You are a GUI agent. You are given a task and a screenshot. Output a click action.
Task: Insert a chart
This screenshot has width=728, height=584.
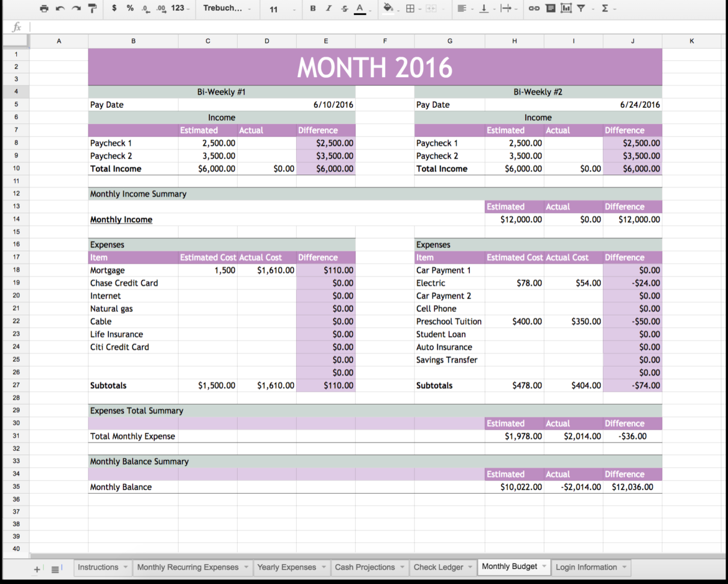pos(566,8)
